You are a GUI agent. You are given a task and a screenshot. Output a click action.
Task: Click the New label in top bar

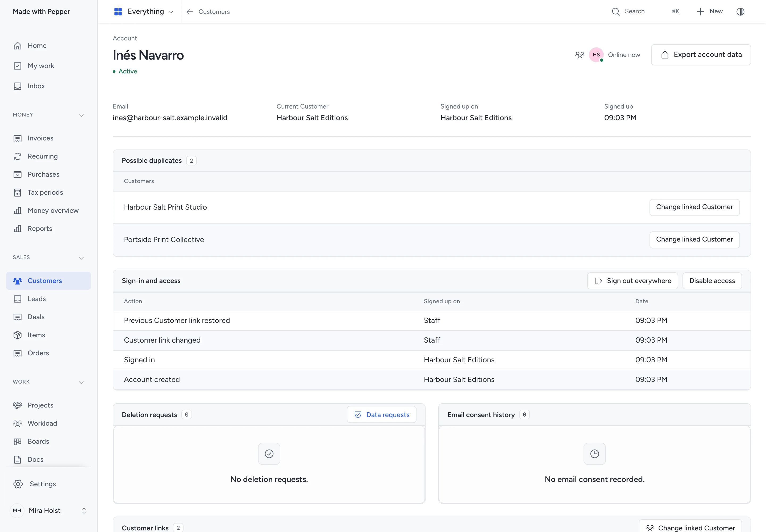tap(716, 11)
